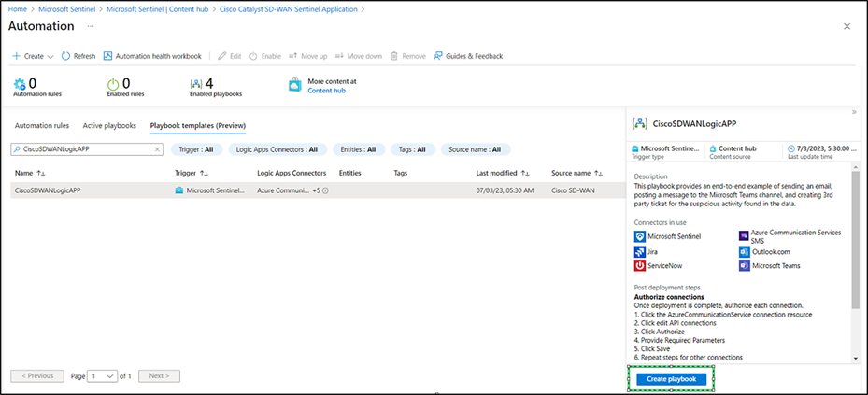Switch to Automation rules tab

(x=42, y=125)
